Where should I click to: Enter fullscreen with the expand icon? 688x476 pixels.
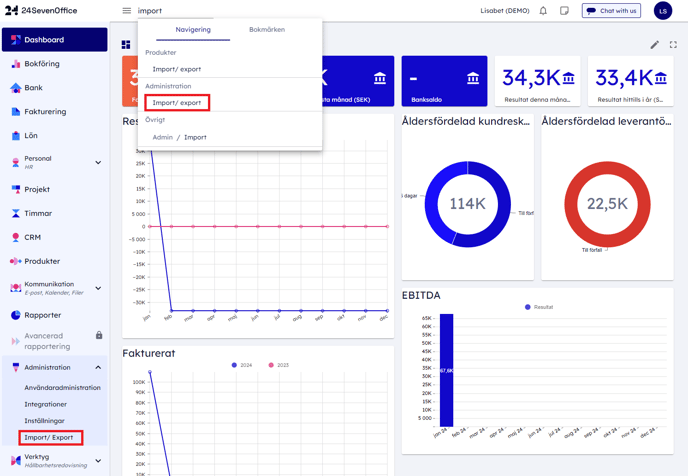tap(673, 45)
